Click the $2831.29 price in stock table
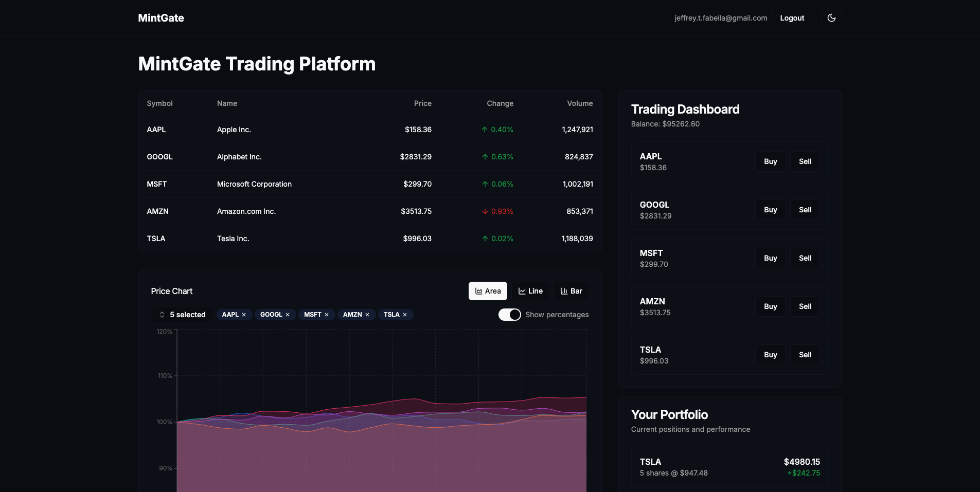The height and width of the screenshot is (492, 980). pos(416,157)
